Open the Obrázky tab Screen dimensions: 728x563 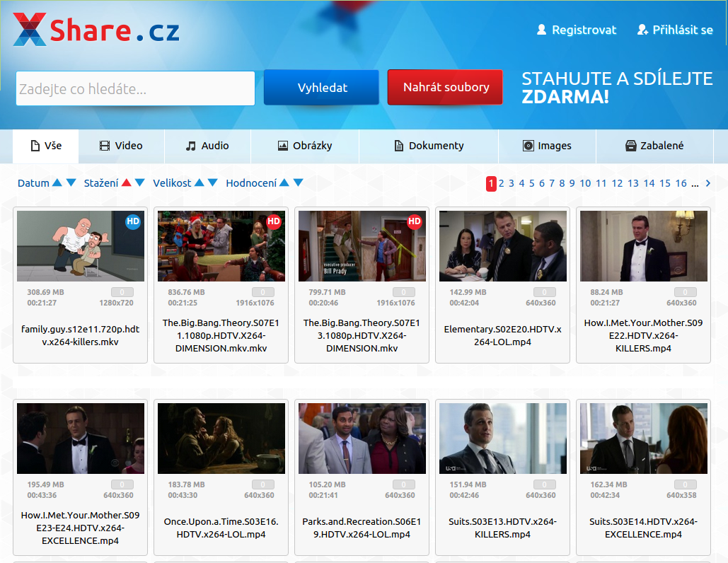[305, 146]
